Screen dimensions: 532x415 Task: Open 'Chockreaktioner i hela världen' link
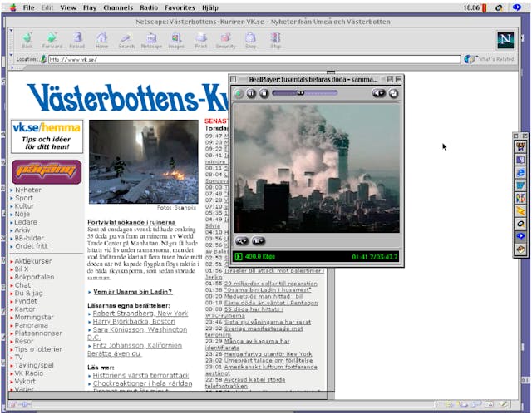(x=142, y=383)
